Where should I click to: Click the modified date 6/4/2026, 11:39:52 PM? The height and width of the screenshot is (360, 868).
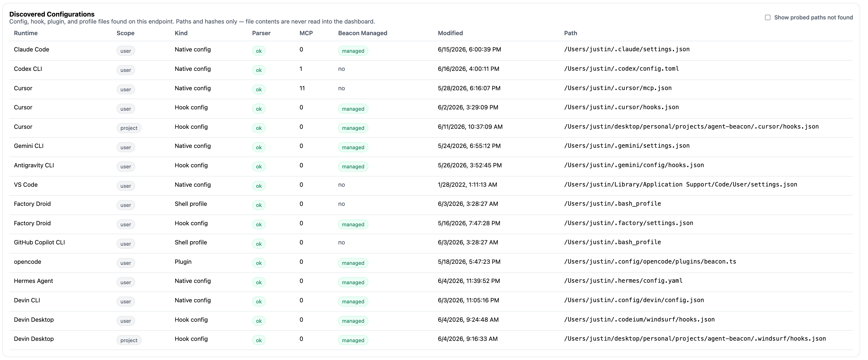coord(469,281)
